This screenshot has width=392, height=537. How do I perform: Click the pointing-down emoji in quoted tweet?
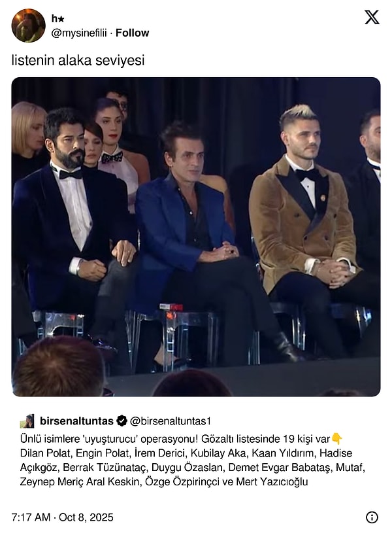[337, 439]
